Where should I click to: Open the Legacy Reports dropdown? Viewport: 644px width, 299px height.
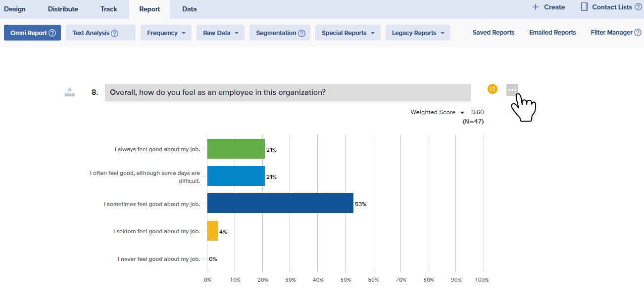tap(418, 33)
